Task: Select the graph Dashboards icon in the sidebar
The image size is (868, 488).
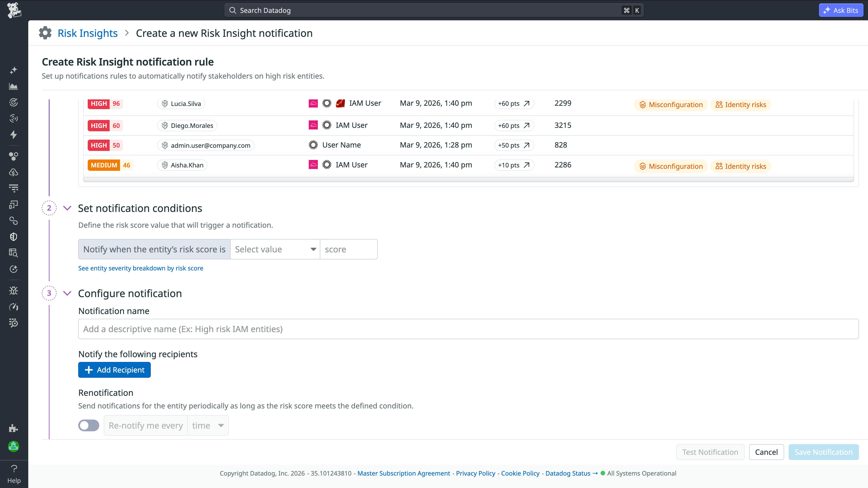Action: click(x=14, y=86)
